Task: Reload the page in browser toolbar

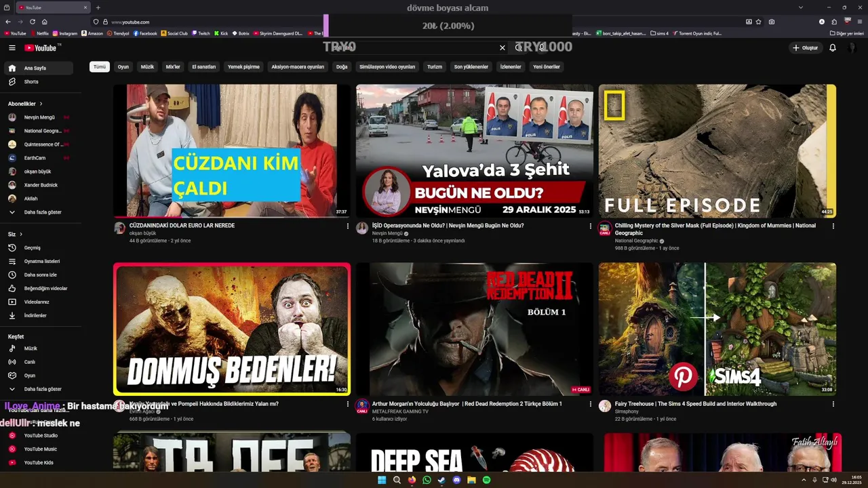Action: click(32, 22)
